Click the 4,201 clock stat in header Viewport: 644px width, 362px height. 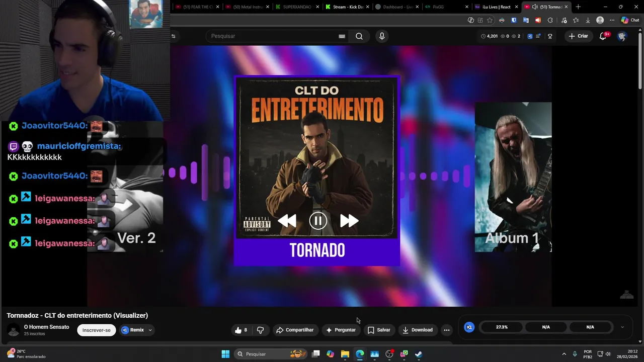(489, 36)
